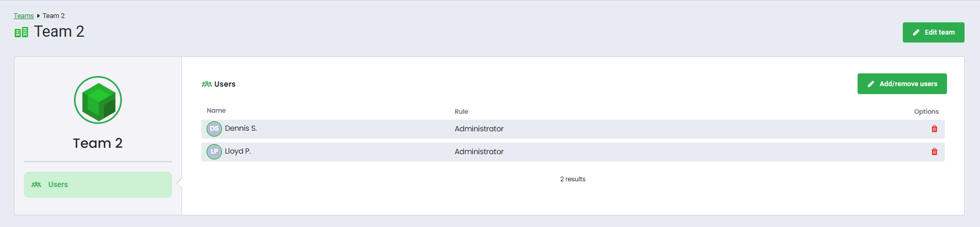Image resolution: width=980 pixels, height=227 pixels.
Task: Click the pencil icon on Add/remove users
Action: pos(871,84)
